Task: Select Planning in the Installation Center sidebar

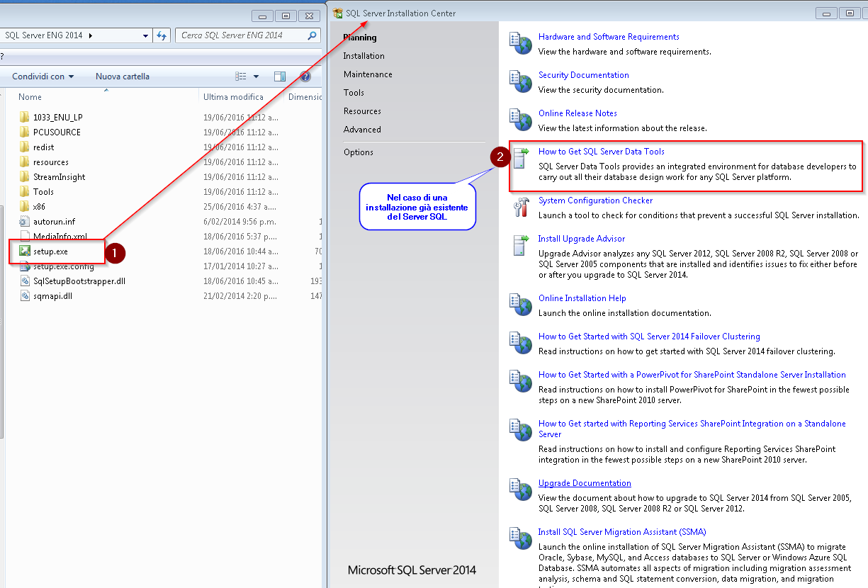Action: (360, 37)
